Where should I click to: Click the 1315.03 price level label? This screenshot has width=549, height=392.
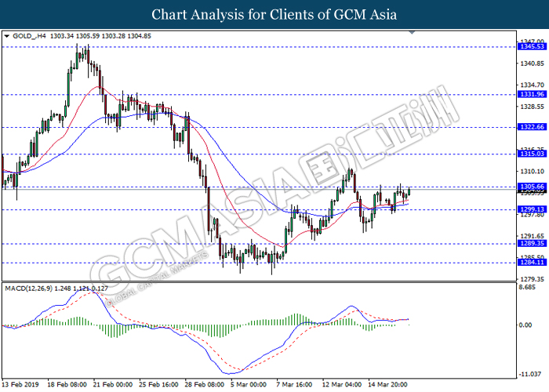point(532,154)
